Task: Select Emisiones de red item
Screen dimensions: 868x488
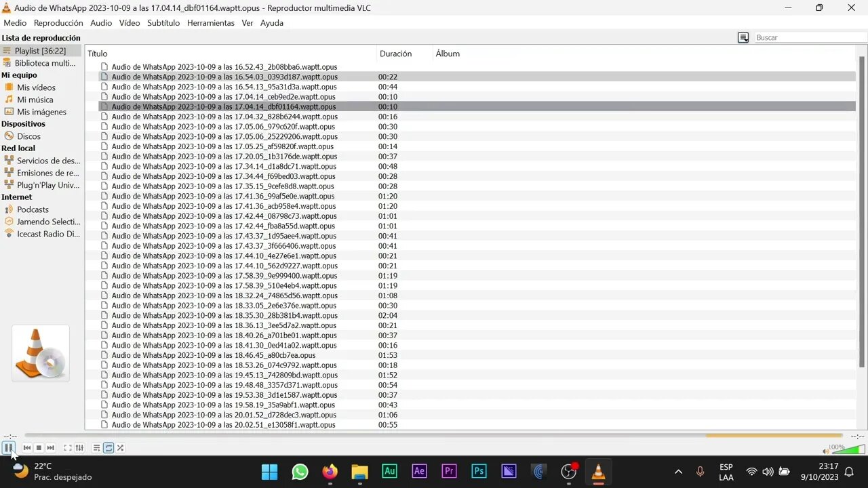Action: click(x=41, y=173)
